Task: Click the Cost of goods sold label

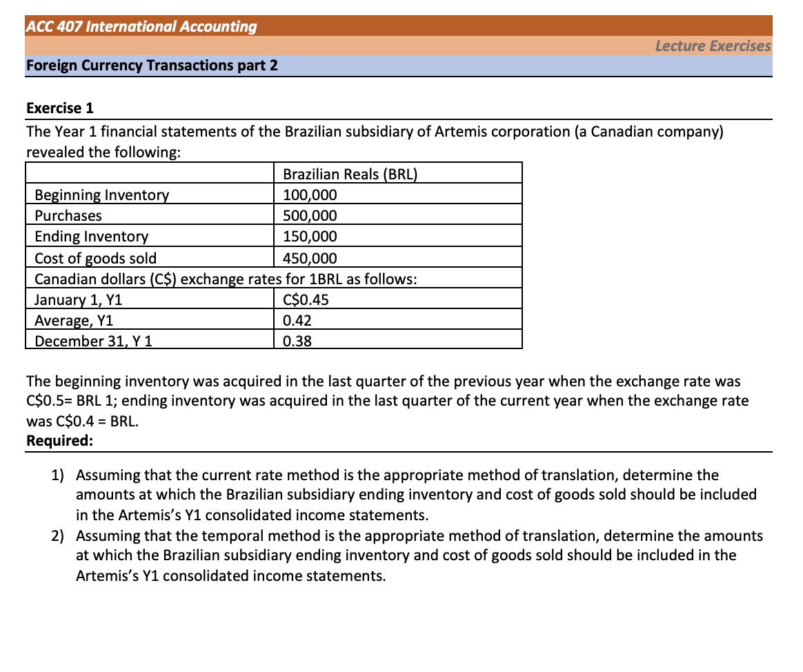Action: coord(96,258)
